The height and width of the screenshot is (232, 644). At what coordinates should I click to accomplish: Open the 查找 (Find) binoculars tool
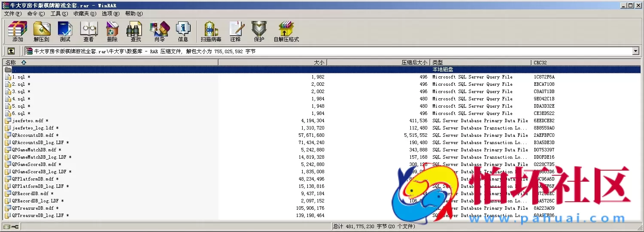pos(136,31)
